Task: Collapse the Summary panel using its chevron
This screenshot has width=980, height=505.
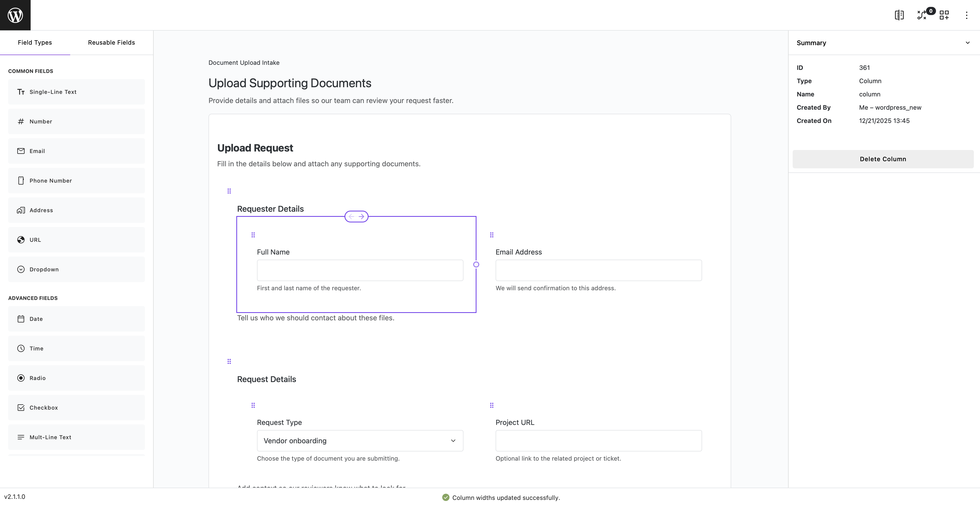Action: point(967,43)
